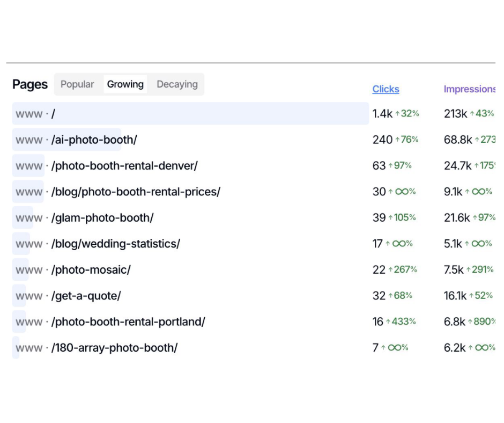The height and width of the screenshot is (423, 504).
Task: Sort pages by the Impressions column
Action: 470,89
